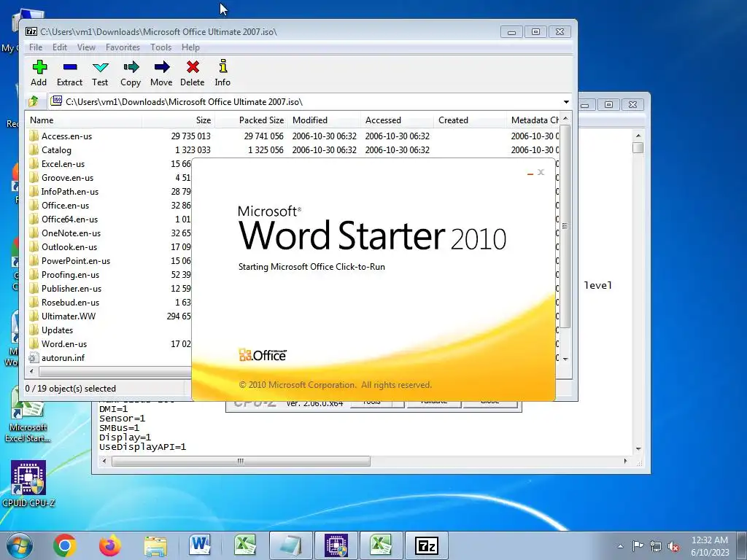Click the Info toolbar icon
The height and width of the screenshot is (560, 747).
coord(222,73)
